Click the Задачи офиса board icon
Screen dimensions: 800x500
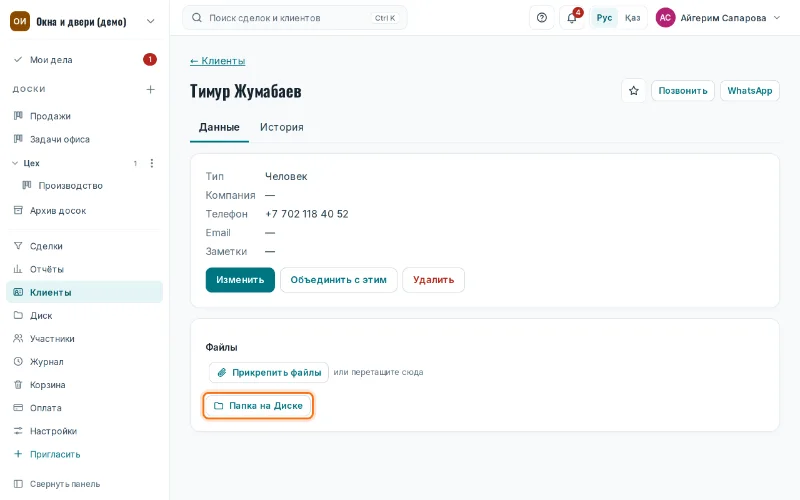click(x=18, y=139)
